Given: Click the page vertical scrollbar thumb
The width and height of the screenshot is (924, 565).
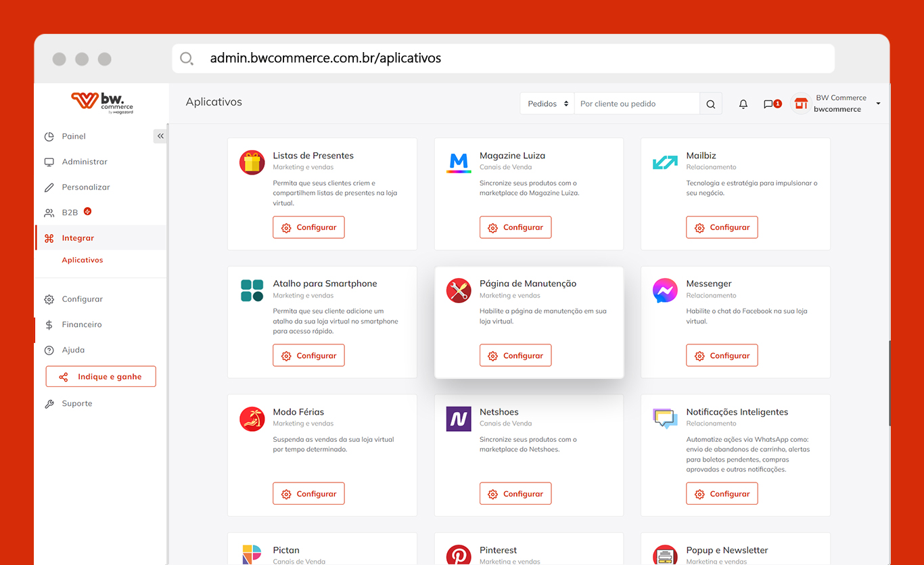Looking at the screenshot, I should (889, 383).
